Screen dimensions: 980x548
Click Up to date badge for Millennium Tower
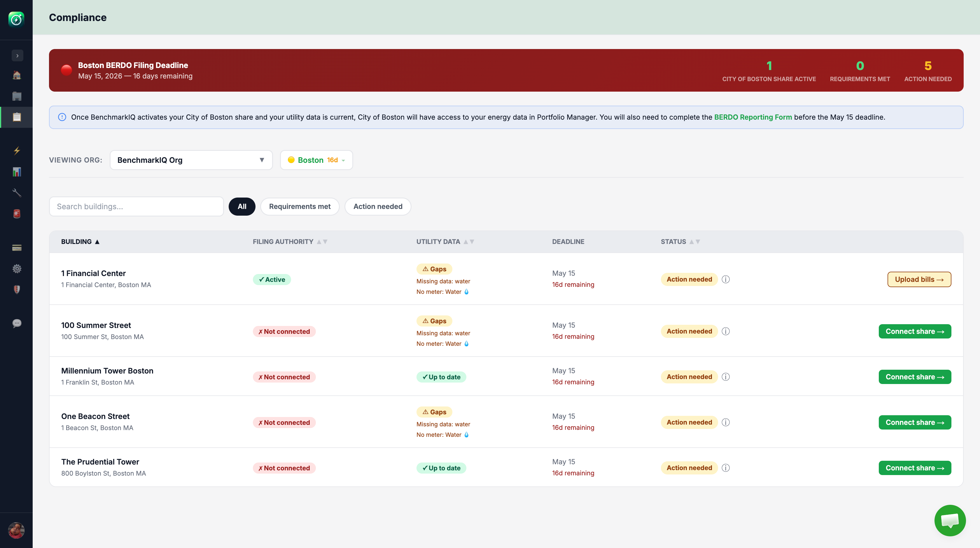(441, 377)
